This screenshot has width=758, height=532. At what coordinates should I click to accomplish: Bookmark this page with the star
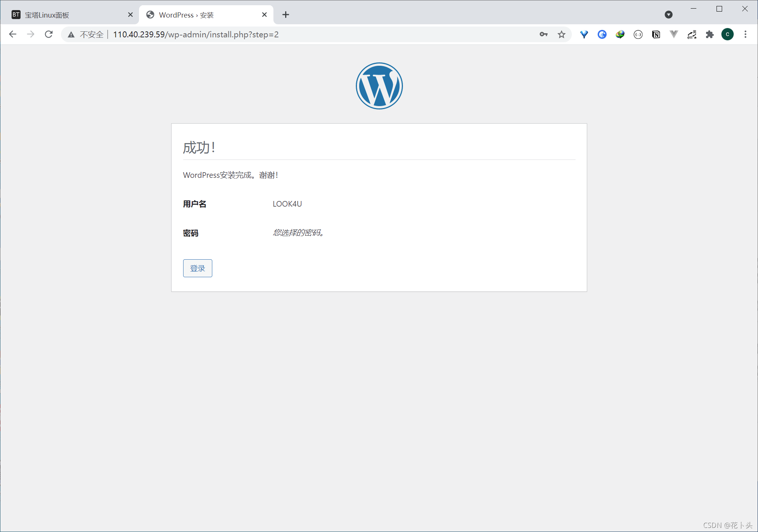[x=561, y=34]
